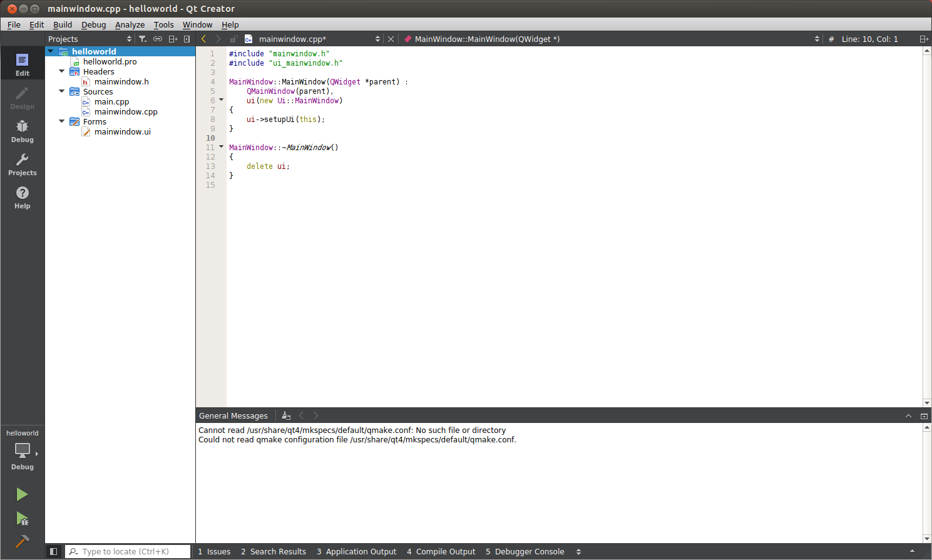Click the # encoding marker beside line info
Image resolution: width=932 pixels, height=560 pixels.
pyautogui.click(x=831, y=39)
